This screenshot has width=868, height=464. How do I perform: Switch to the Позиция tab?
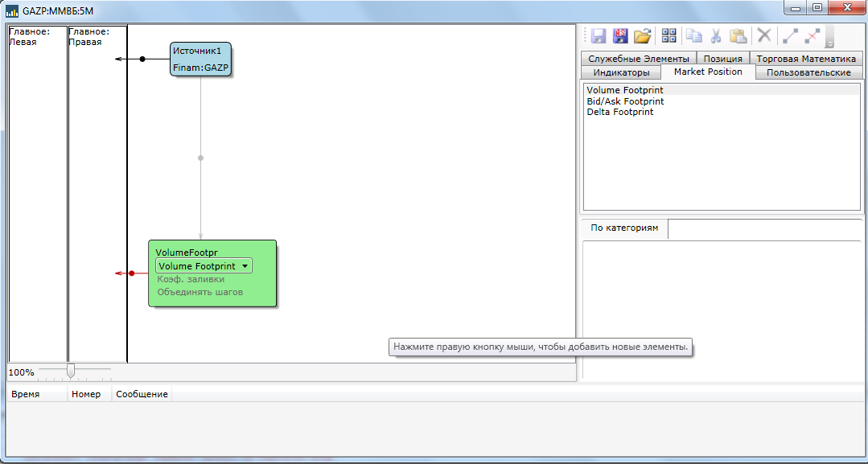pyautogui.click(x=723, y=58)
